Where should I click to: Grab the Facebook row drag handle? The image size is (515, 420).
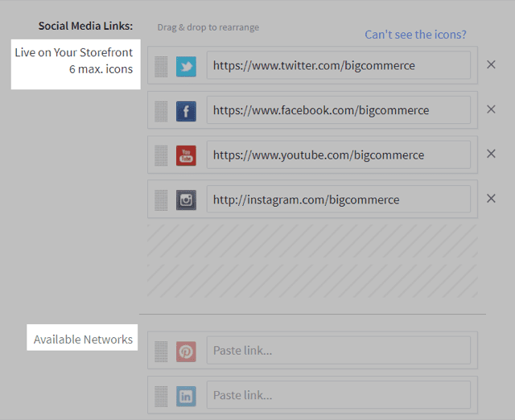click(x=161, y=111)
